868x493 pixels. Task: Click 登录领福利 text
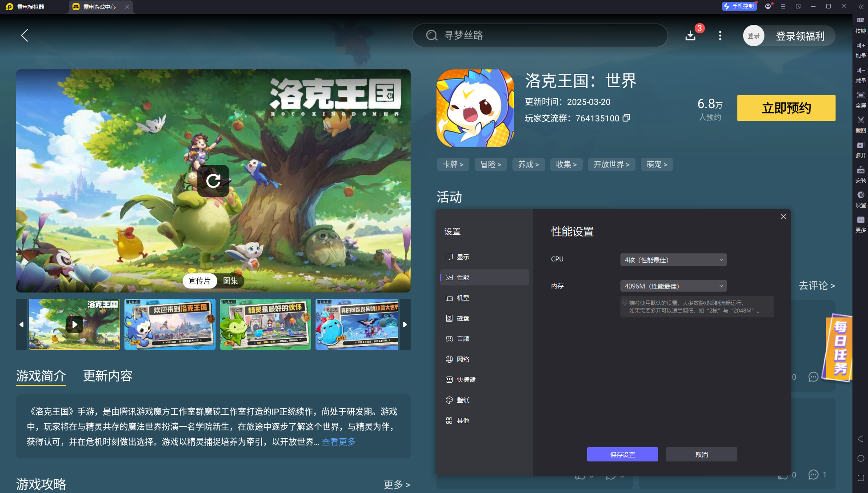pyautogui.click(x=800, y=36)
